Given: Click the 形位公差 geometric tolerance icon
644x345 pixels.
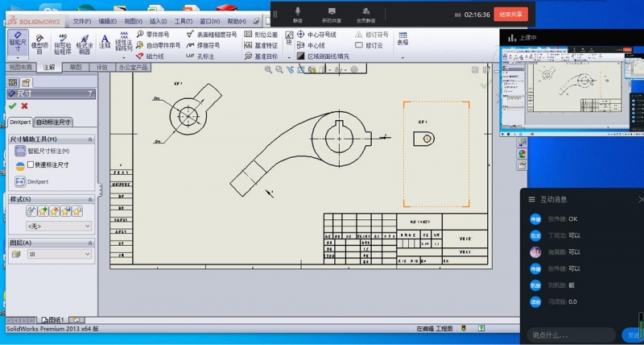Looking at the screenshot, I should click(248, 35).
